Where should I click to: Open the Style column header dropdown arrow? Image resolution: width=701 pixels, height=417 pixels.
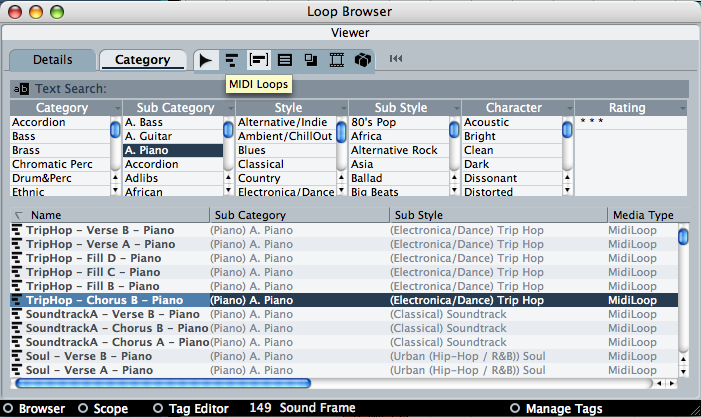[x=342, y=108]
